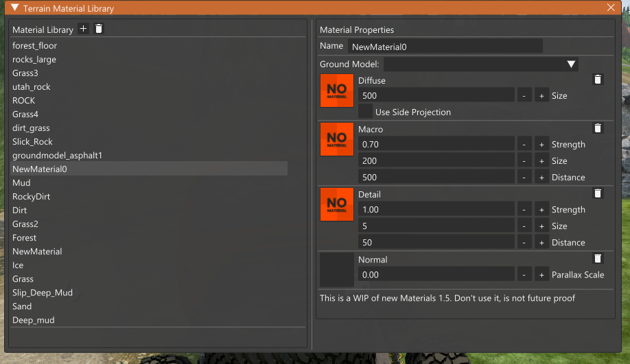Select Grass4 in the material list

click(149, 114)
